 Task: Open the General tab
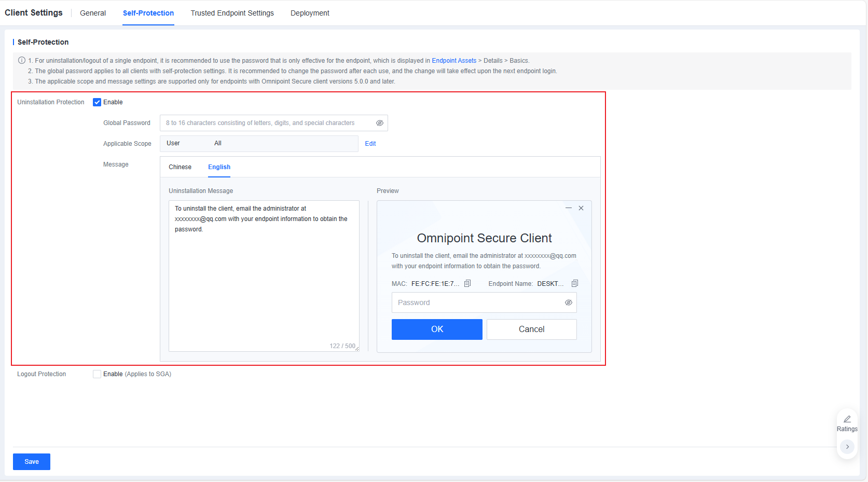click(x=93, y=13)
